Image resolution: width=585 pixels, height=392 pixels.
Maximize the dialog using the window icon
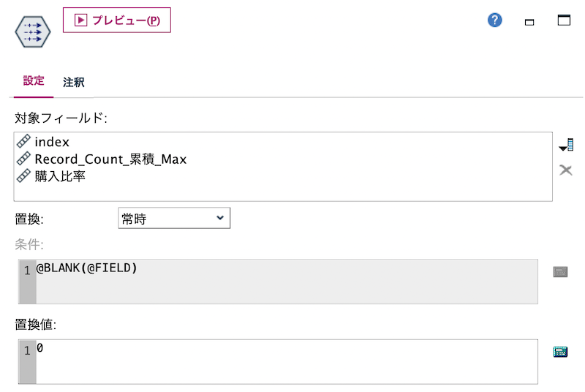[x=564, y=20]
